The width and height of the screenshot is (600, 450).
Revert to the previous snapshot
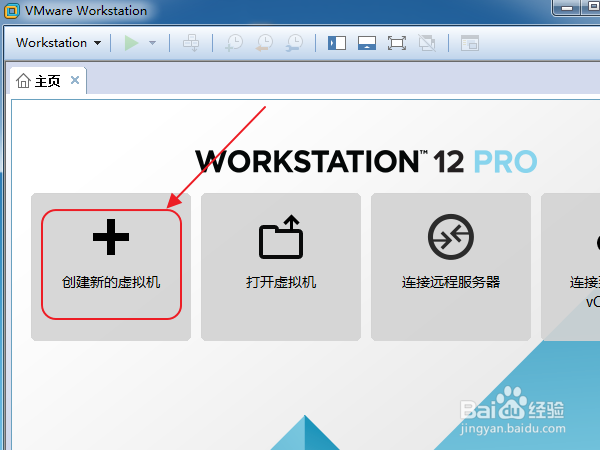point(264,43)
